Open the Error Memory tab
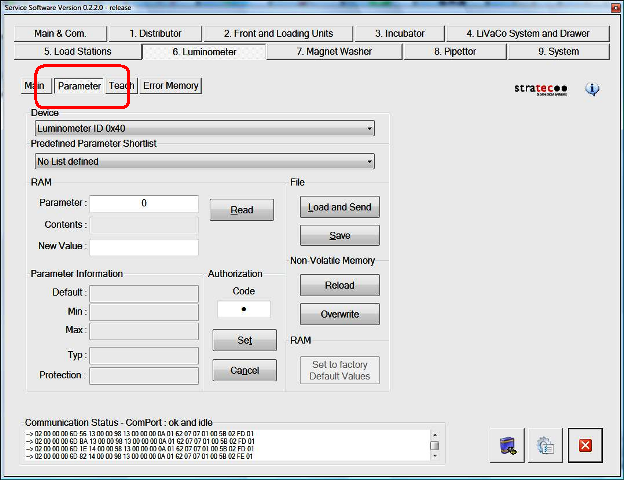The image size is (624, 480). click(x=171, y=86)
